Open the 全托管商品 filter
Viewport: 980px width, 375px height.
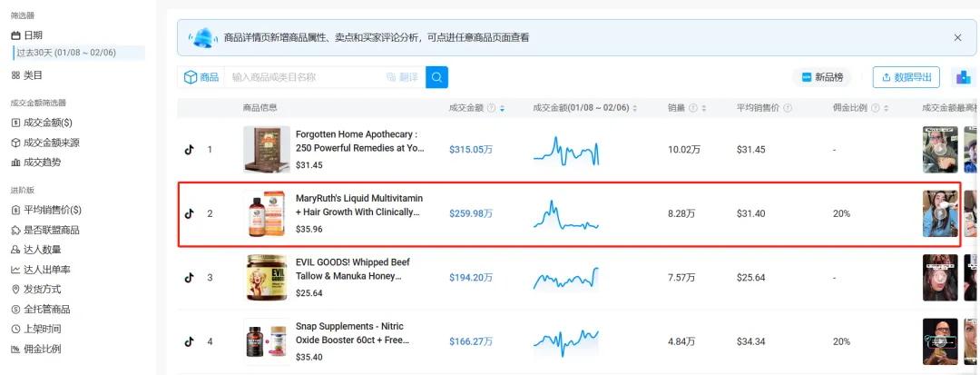click(x=41, y=309)
